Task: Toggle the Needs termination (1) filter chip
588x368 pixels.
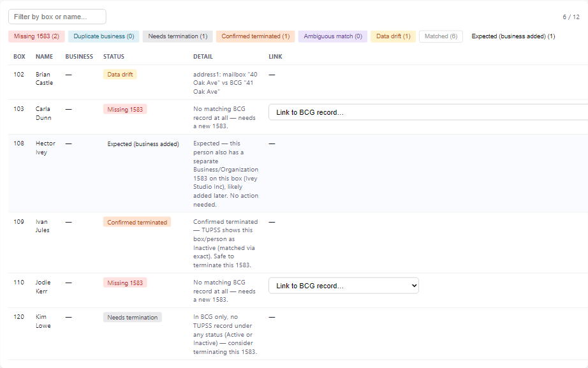Action: [177, 36]
